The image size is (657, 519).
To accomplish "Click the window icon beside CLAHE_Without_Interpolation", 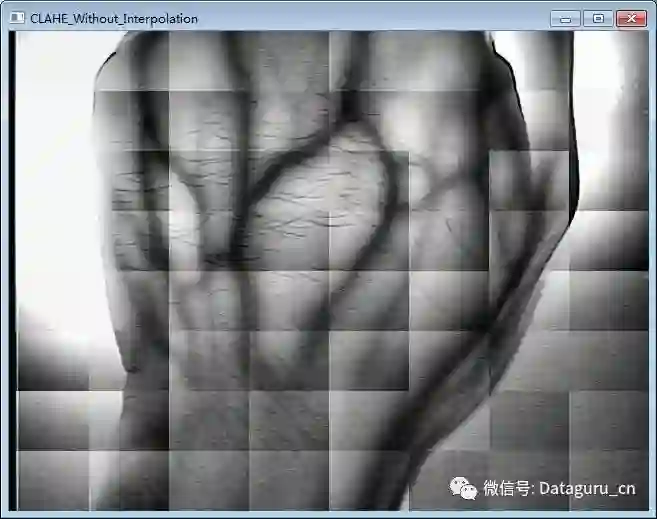I will click(17, 18).
